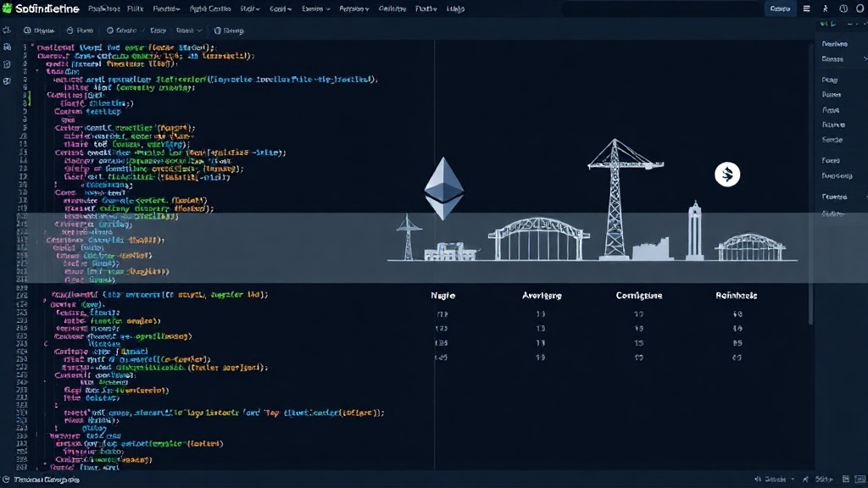Click the green app logo in the title bar
The width and height of the screenshot is (868, 488).
[x=7, y=8]
